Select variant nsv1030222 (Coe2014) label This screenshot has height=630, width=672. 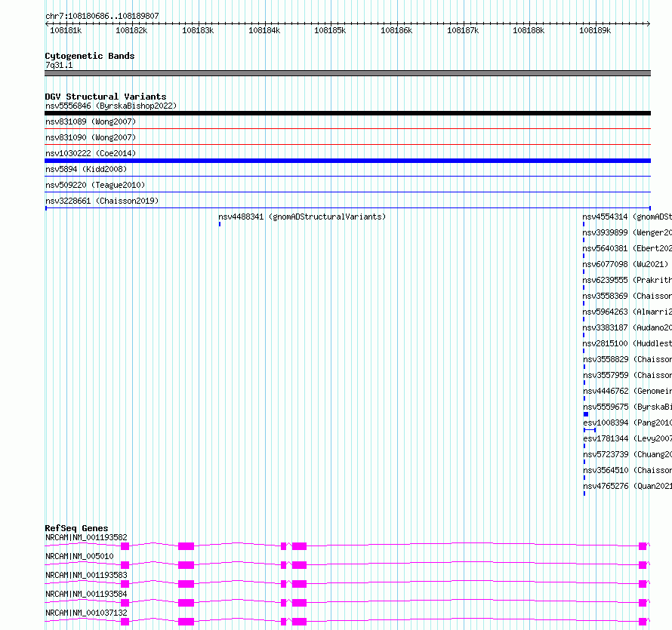91,153
